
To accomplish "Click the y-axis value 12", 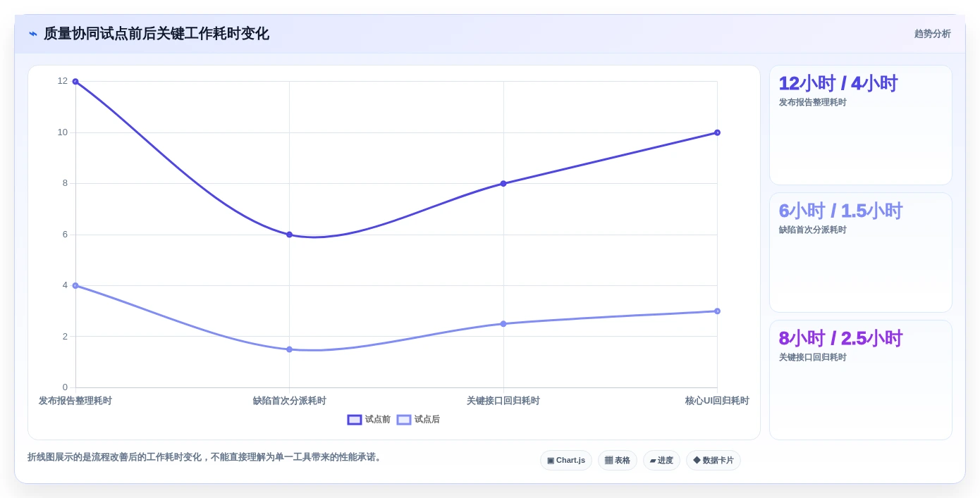I will pos(63,81).
